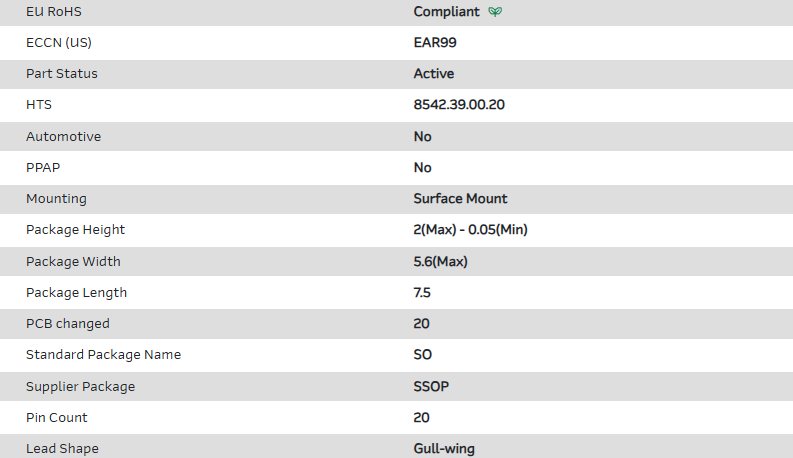Click the SSOP supplier package value
793x458 pixels.
(431, 386)
